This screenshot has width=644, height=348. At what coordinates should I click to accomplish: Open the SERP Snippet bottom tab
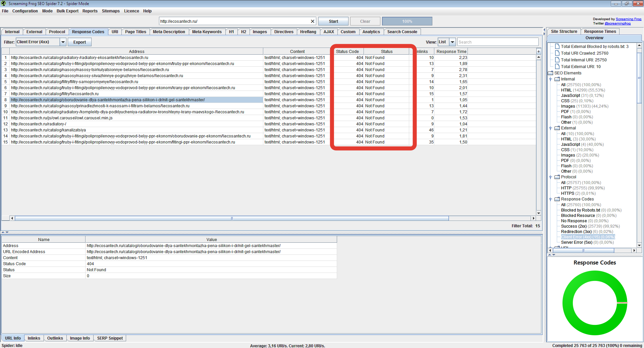(110, 338)
